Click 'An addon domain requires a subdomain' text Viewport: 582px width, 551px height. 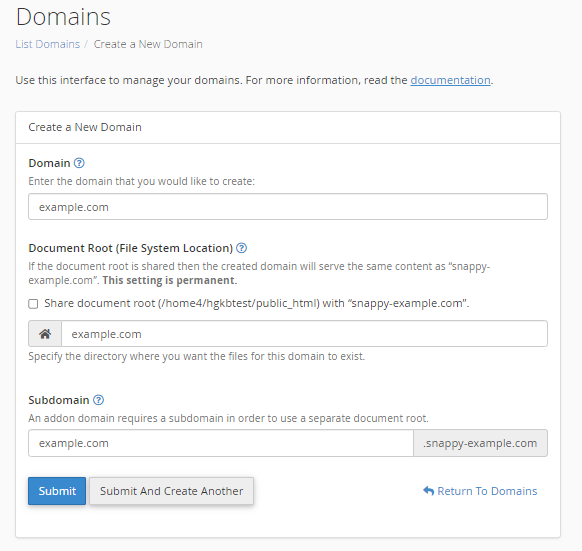point(228,418)
